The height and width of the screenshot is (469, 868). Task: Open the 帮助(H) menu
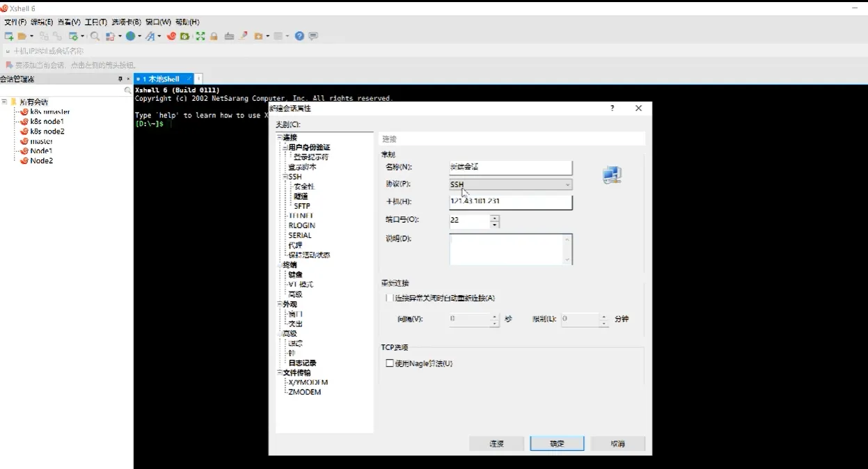(187, 22)
